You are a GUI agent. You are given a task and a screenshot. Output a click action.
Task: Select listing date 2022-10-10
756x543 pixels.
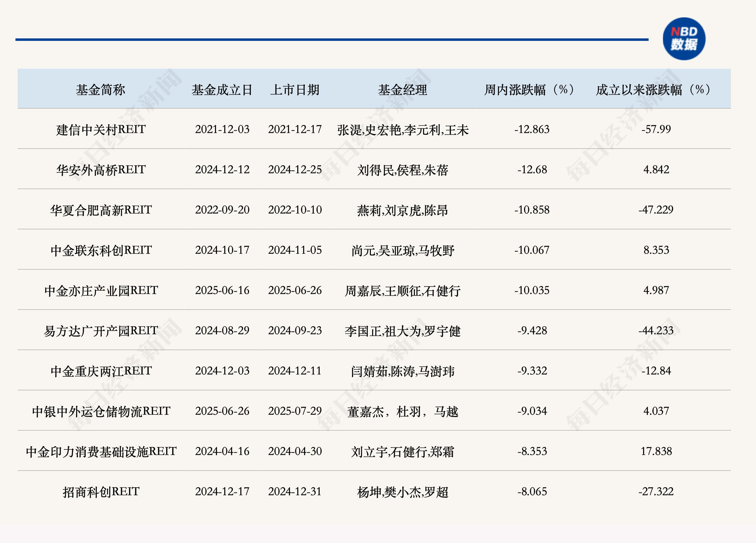(x=295, y=210)
